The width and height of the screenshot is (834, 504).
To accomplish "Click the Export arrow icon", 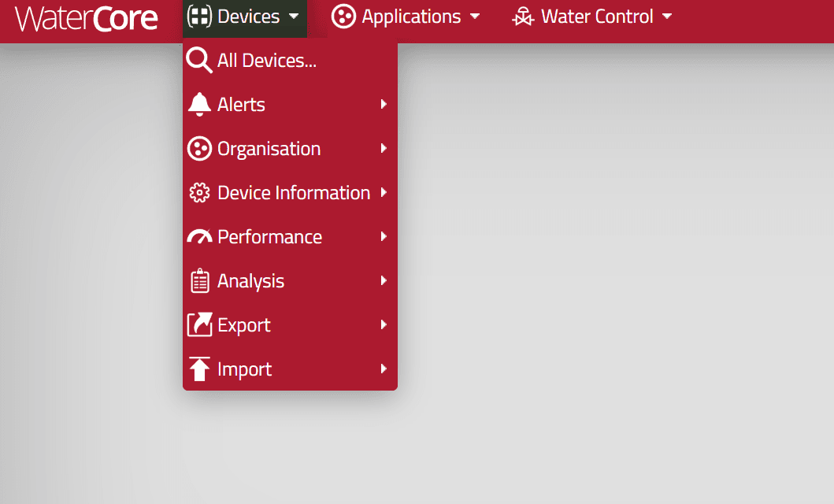I will 198,324.
